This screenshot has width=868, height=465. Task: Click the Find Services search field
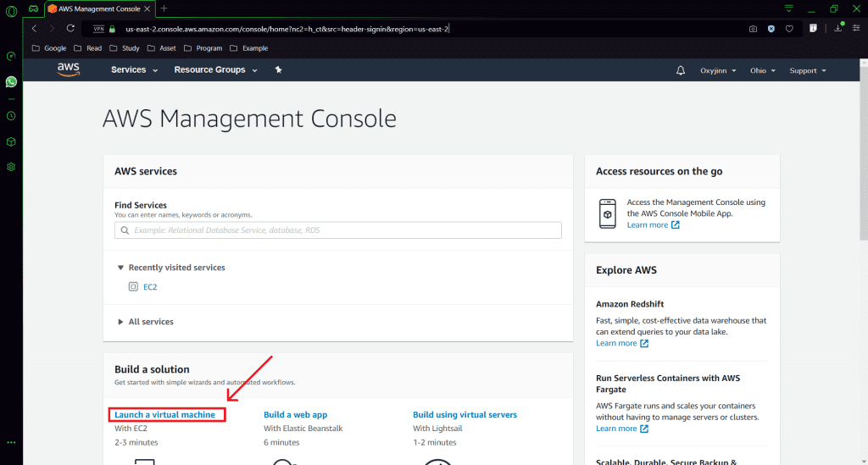[337, 230]
